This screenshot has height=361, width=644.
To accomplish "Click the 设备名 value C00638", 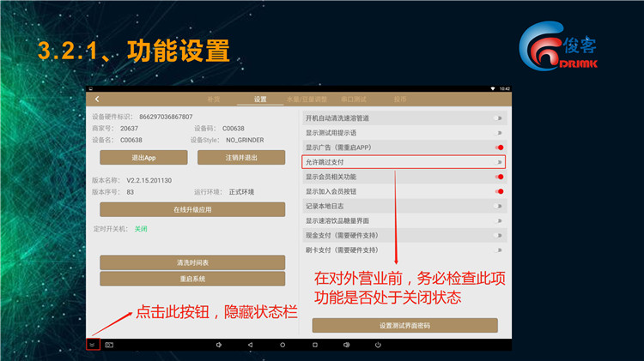I will point(131,140).
